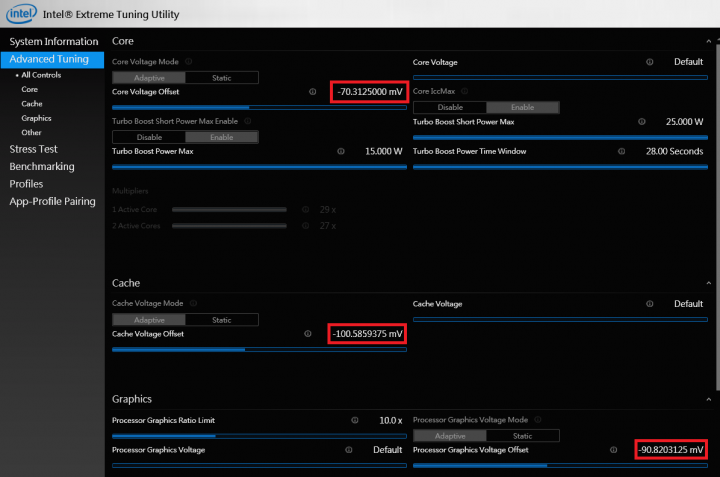Adjust Turbo Boost Short Power Max slider

pyautogui.click(x=560, y=137)
